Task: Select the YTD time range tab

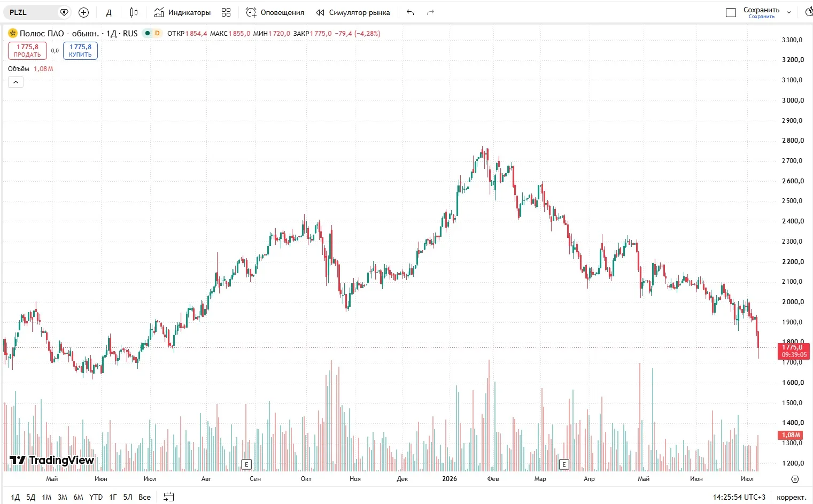Action: point(96,497)
